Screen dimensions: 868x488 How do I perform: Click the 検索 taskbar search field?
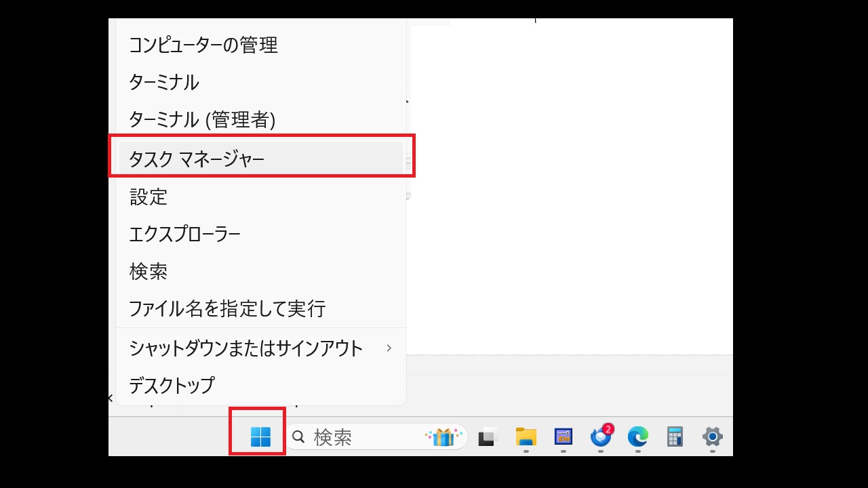click(x=376, y=437)
